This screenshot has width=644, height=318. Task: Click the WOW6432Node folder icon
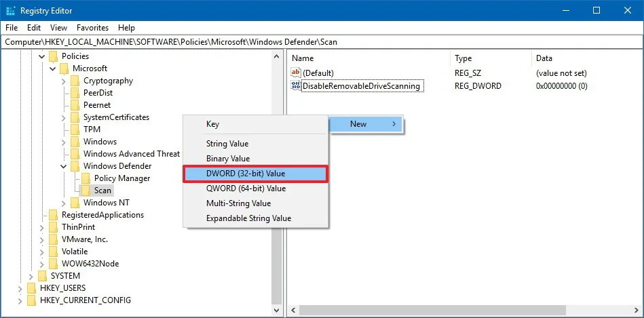[x=53, y=264]
